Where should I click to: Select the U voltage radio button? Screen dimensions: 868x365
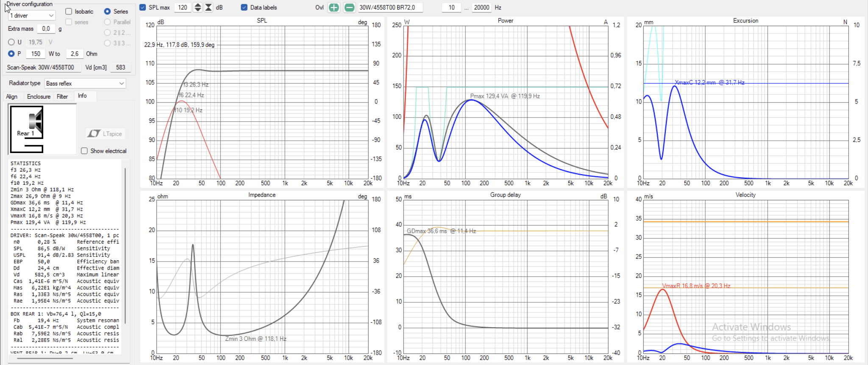[x=11, y=42]
